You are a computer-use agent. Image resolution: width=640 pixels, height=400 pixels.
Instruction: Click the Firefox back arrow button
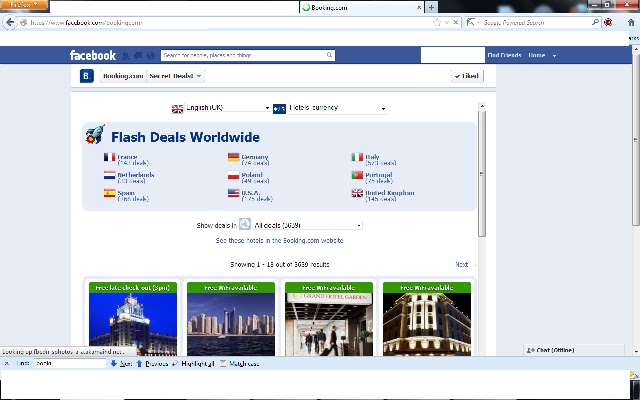(10, 22)
